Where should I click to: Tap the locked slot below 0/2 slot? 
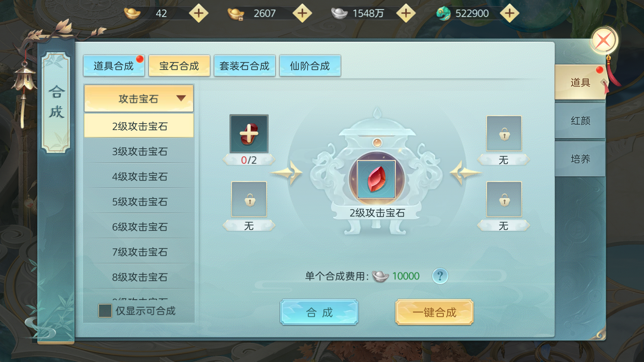coord(249,199)
